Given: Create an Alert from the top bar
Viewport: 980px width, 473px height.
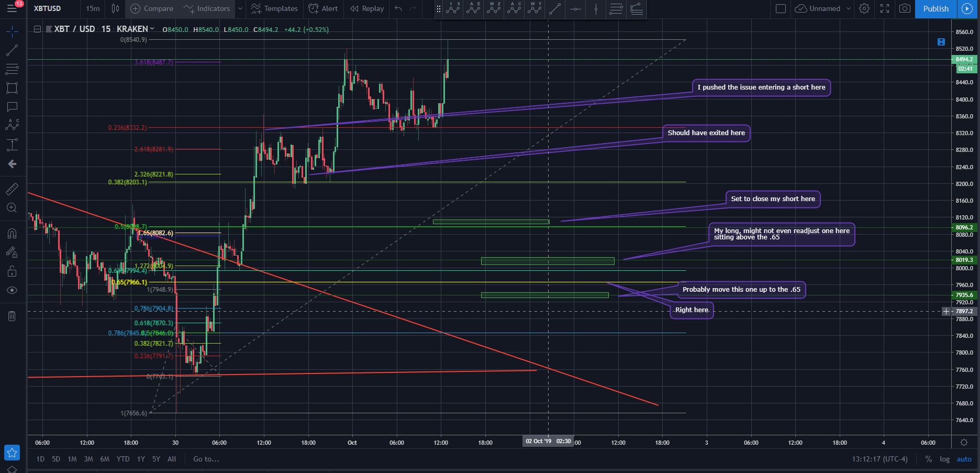Looking at the screenshot, I should click(324, 8).
